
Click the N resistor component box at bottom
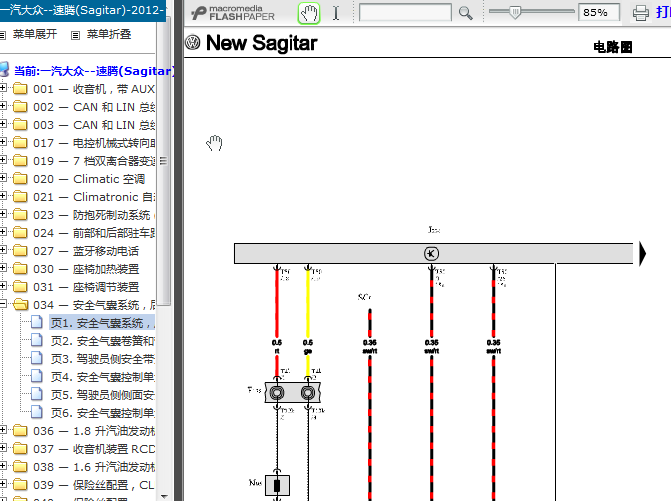pos(277,485)
